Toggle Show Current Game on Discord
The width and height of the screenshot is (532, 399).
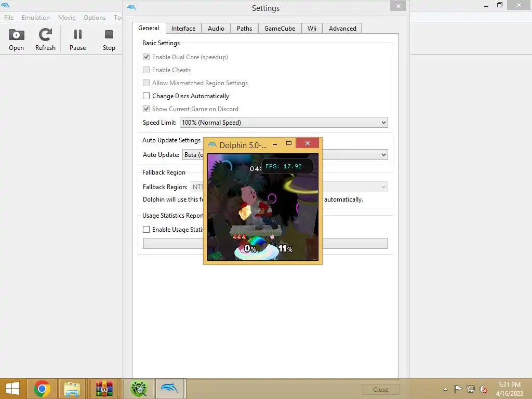click(x=146, y=109)
